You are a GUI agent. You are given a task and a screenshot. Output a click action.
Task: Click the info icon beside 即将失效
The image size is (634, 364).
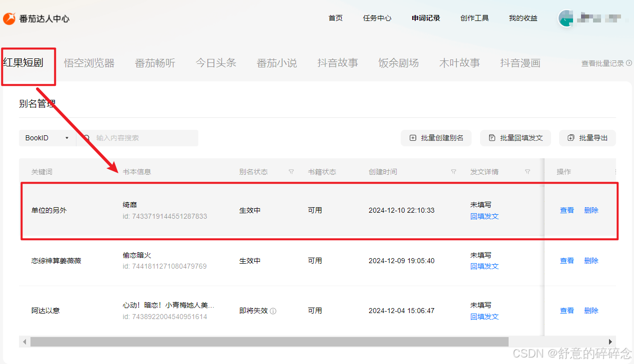point(273,311)
